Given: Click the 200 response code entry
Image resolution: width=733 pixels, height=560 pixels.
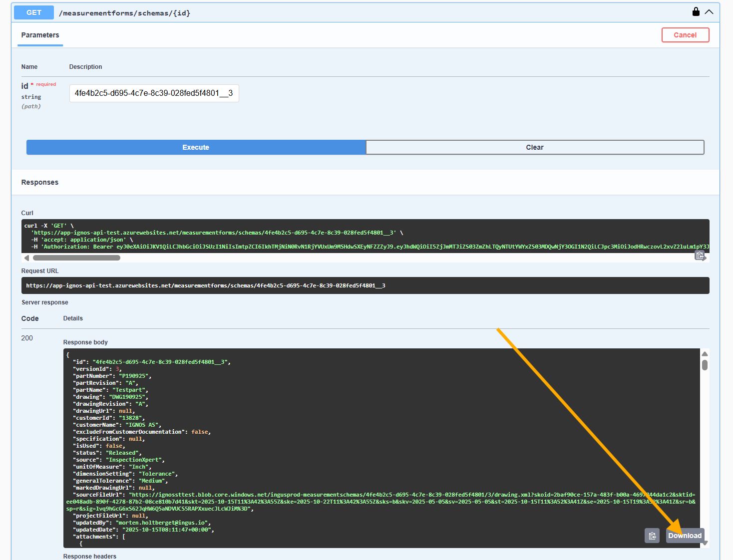Looking at the screenshot, I should pos(27,338).
